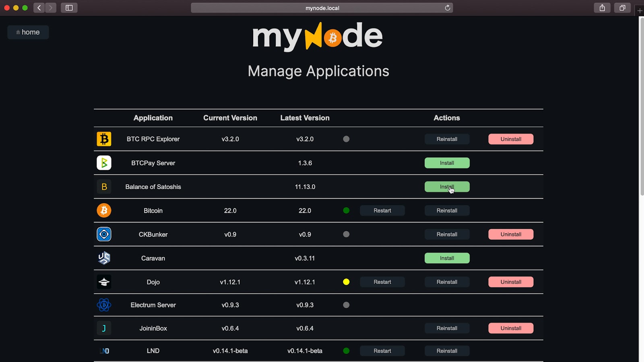
Task: Restart Dojo
Action: click(x=382, y=282)
